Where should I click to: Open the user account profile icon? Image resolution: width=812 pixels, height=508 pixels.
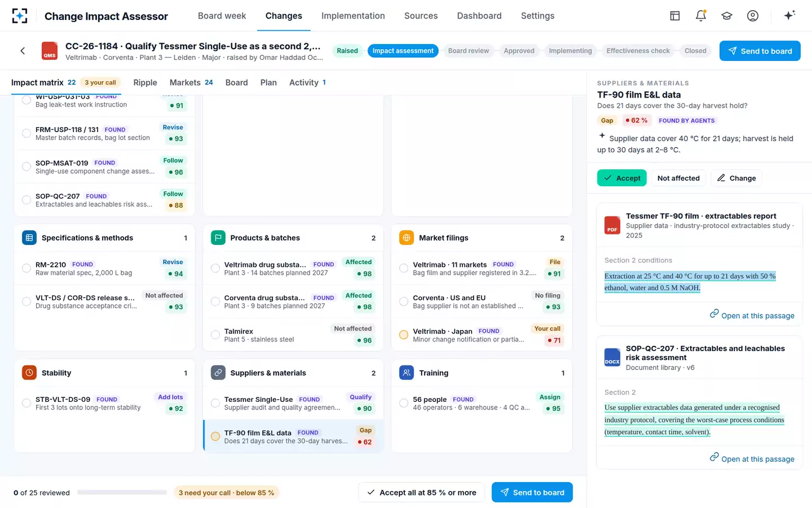coord(753,16)
